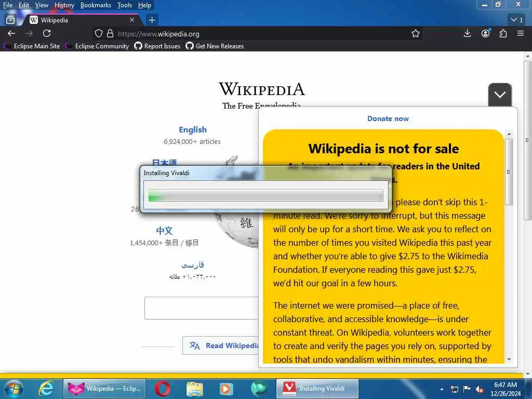Select the Wikipedia browser tab

click(82, 20)
